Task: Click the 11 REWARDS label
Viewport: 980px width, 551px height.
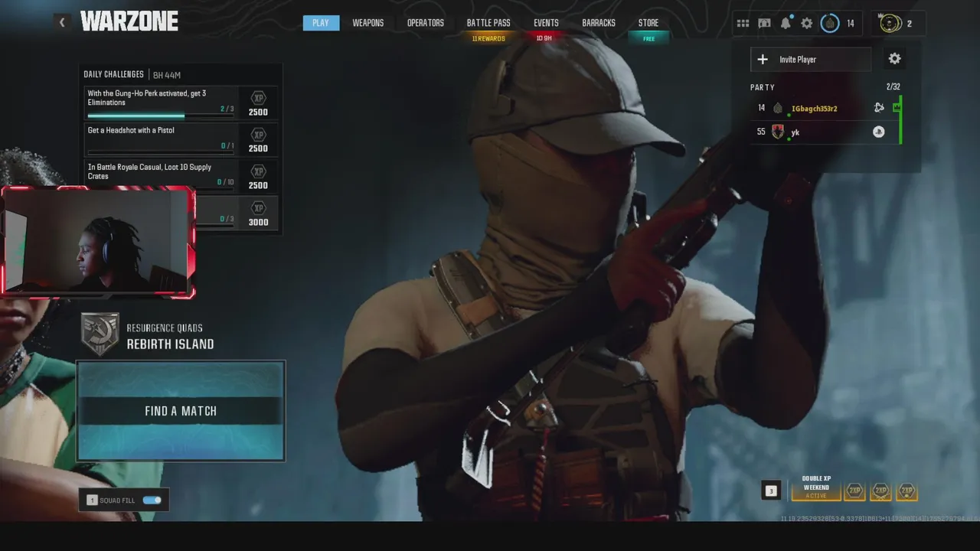Action: coord(488,38)
